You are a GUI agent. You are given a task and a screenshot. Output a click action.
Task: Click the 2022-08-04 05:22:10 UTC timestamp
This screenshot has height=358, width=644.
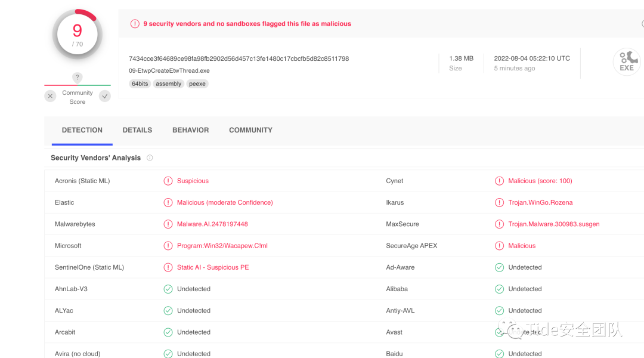tap(532, 58)
